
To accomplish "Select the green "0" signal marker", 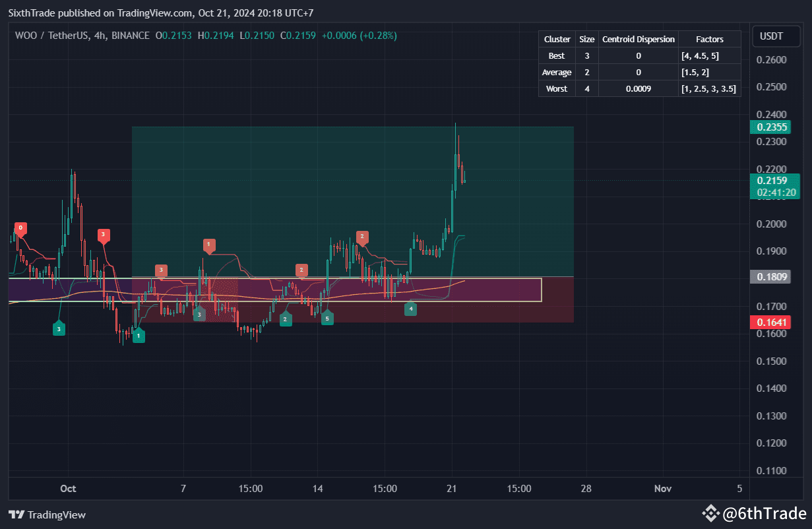I will tap(20, 229).
